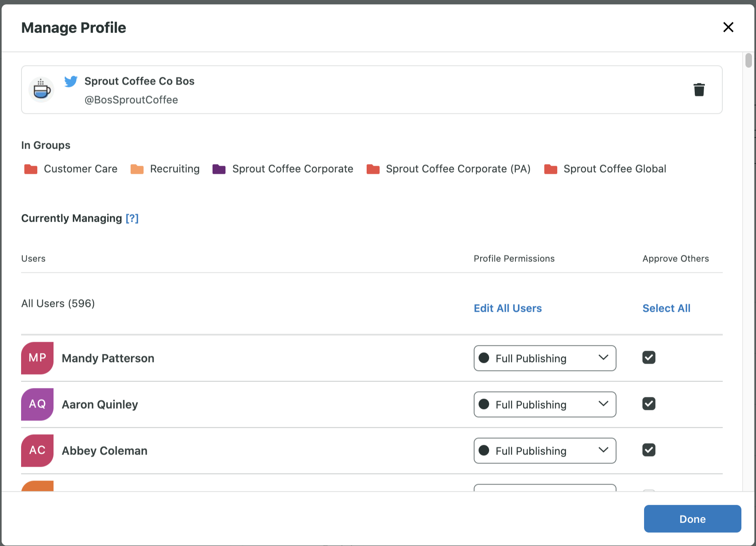Close the Manage Profile dialog
The width and height of the screenshot is (756, 546).
[728, 27]
